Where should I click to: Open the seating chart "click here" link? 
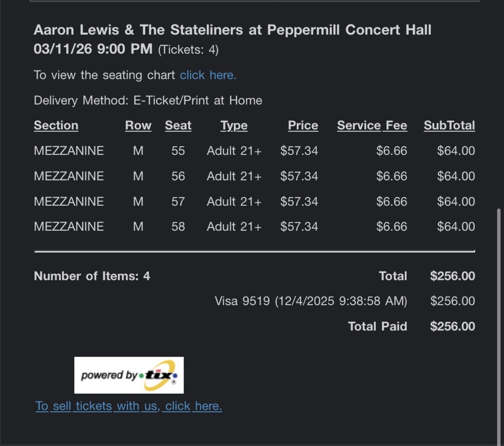click(x=208, y=75)
